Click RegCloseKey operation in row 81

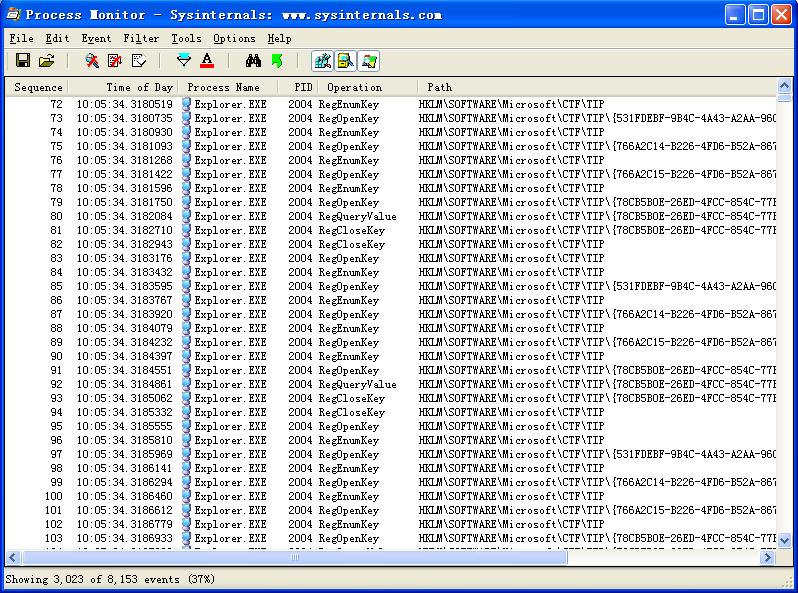pyautogui.click(x=352, y=231)
